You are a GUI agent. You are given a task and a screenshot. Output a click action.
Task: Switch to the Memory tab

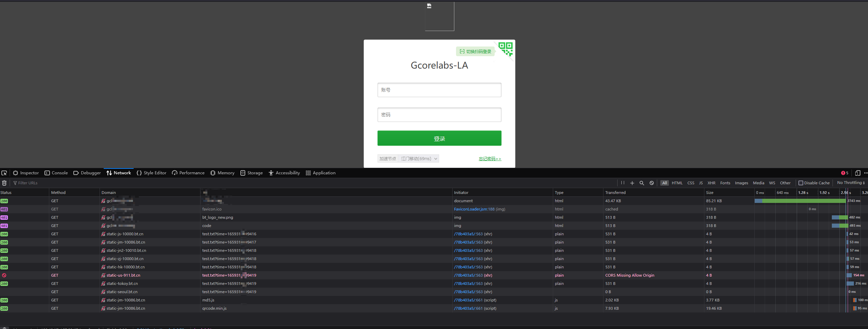[222, 173]
